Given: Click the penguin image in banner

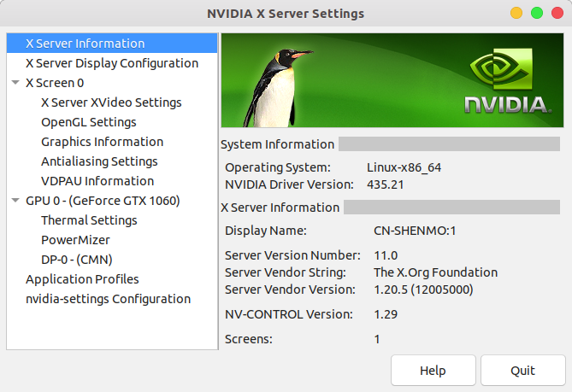Looking at the screenshot, I should pos(279,88).
